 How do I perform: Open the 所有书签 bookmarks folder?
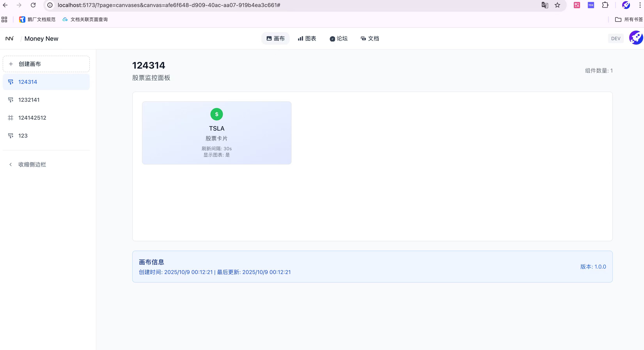coord(629,19)
